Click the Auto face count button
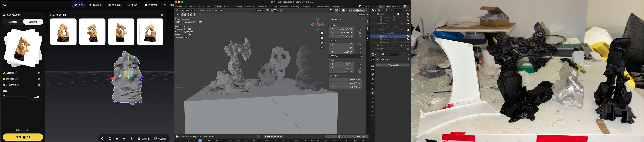 coord(37,97)
